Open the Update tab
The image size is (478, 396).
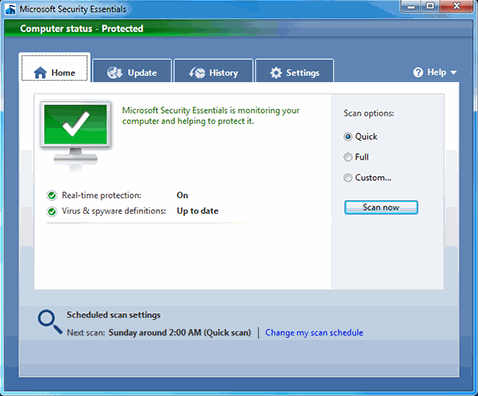132,71
